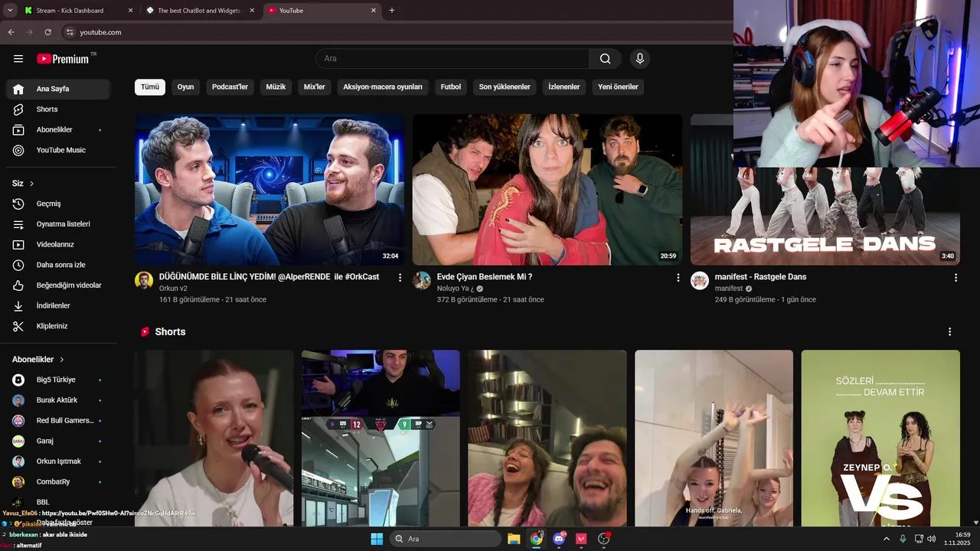980x551 pixels.
Task: Open Red Bull Gamers subscription
Action: tap(58, 421)
